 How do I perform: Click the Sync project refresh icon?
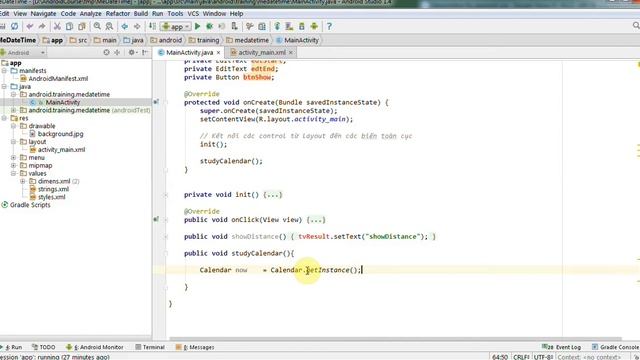[15, 27]
